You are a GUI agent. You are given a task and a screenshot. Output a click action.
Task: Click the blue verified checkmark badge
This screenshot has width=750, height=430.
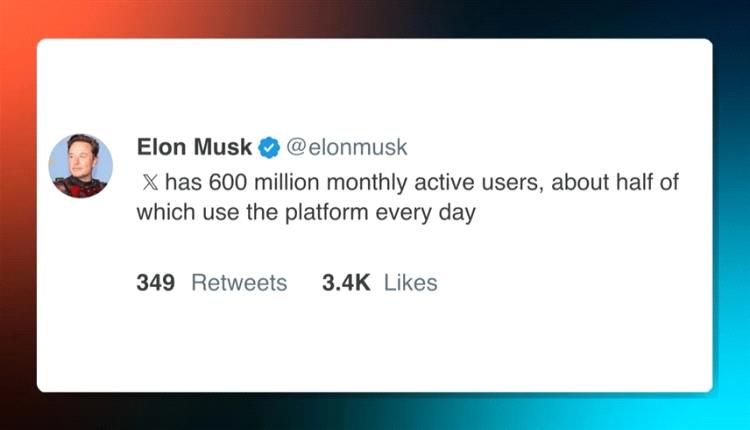pos(269,147)
